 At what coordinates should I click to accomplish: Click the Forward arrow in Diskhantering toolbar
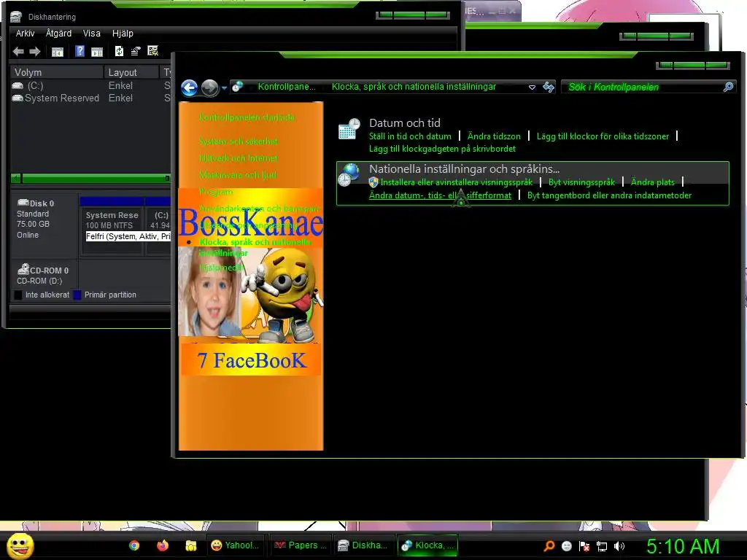coord(35,52)
